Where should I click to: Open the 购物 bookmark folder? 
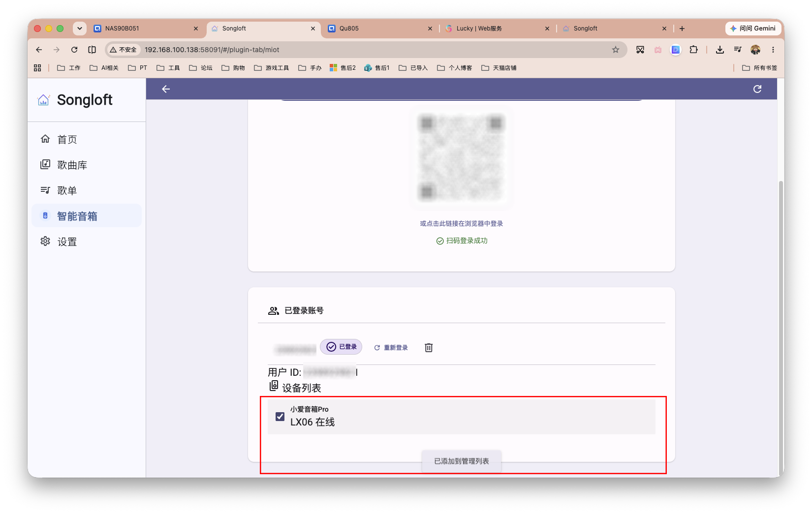pos(233,68)
